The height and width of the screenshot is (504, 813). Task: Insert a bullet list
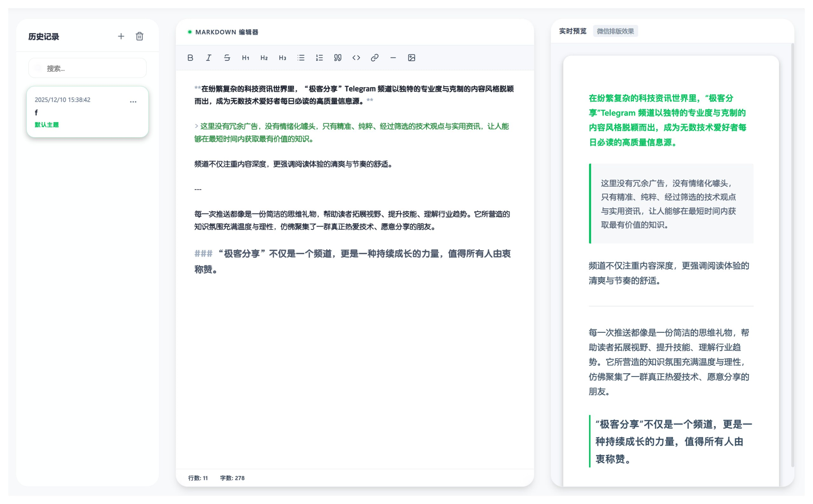[x=300, y=58]
